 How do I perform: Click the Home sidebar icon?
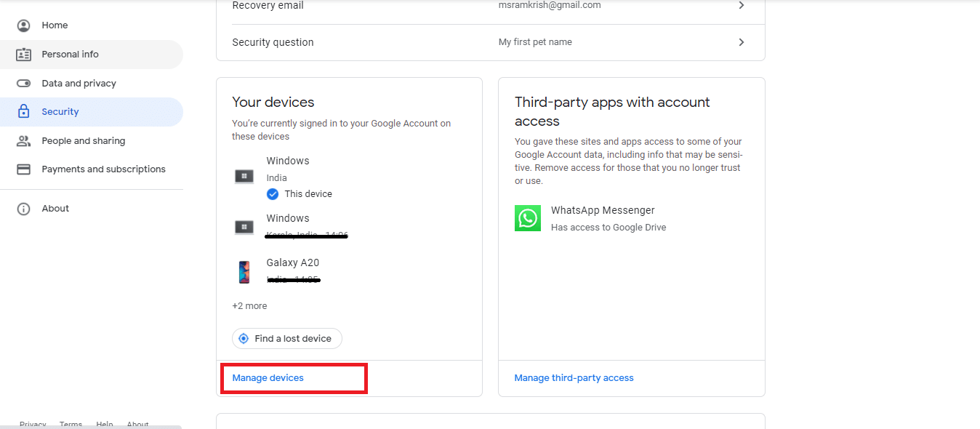click(x=24, y=25)
